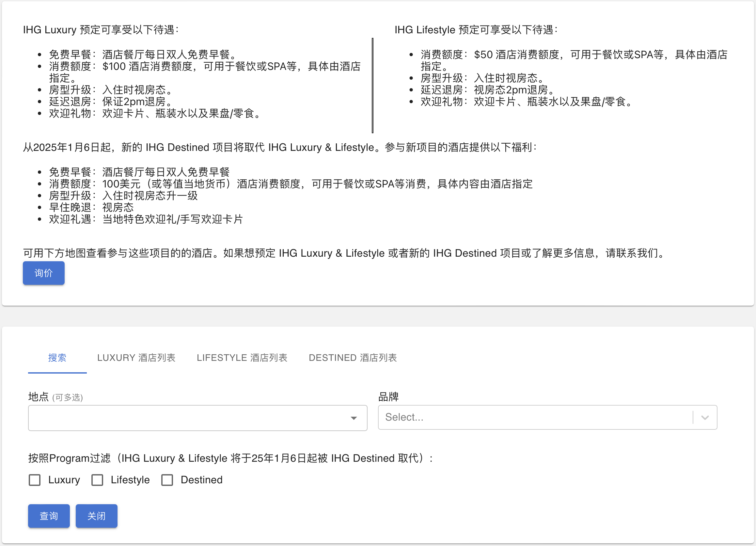The width and height of the screenshot is (756, 546).
Task: Open the LUXURY 酒店列表 tab
Action: [136, 358]
